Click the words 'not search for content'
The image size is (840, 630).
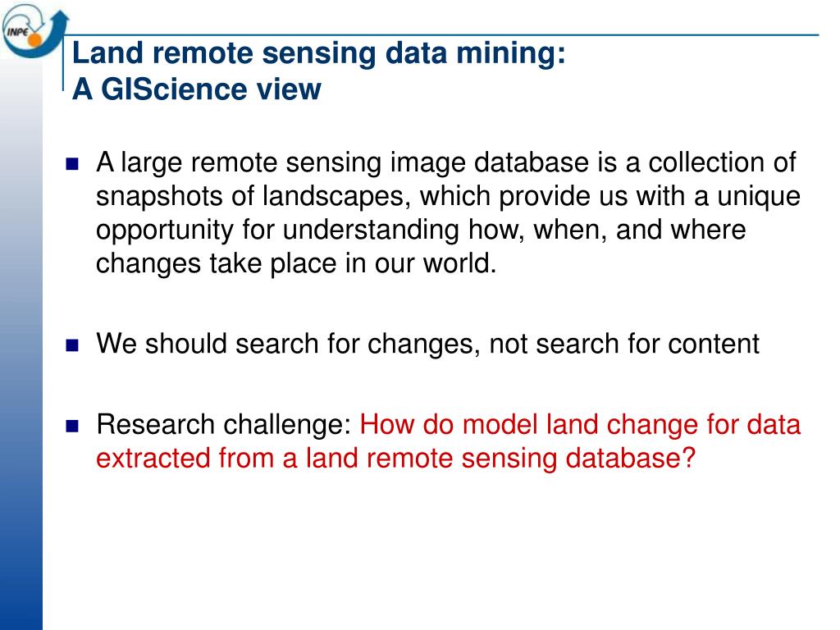(x=624, y=344)
